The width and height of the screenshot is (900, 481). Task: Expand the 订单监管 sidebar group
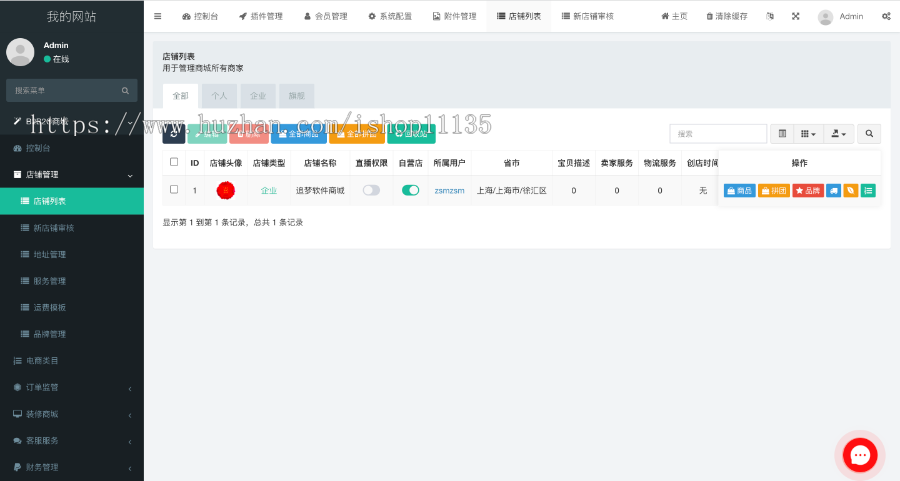[72, 387]
